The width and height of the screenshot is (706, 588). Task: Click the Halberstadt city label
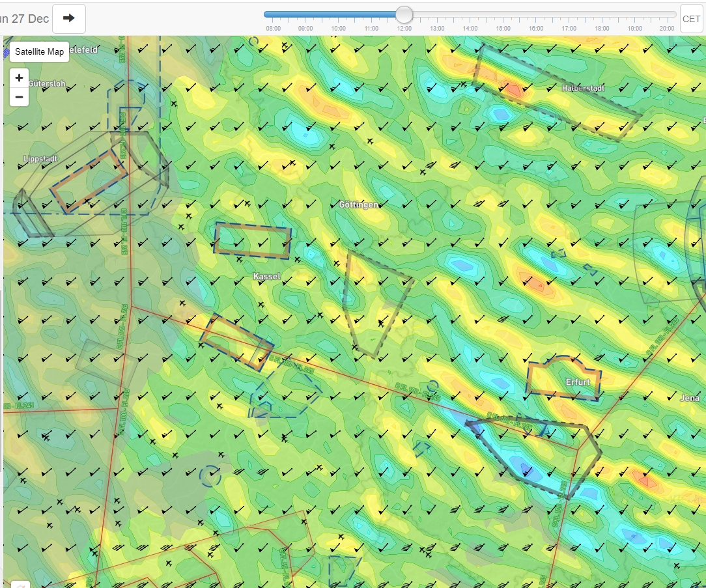[x=583, y=88]
